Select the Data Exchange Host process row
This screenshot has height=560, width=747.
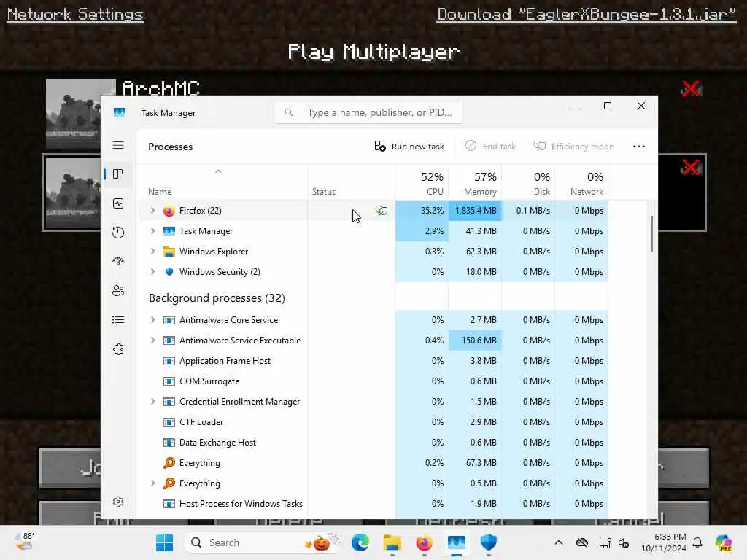point(373,443)
